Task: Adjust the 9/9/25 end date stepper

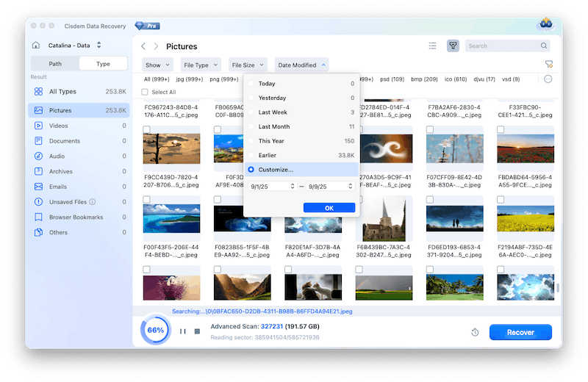Action: (351, 187)
